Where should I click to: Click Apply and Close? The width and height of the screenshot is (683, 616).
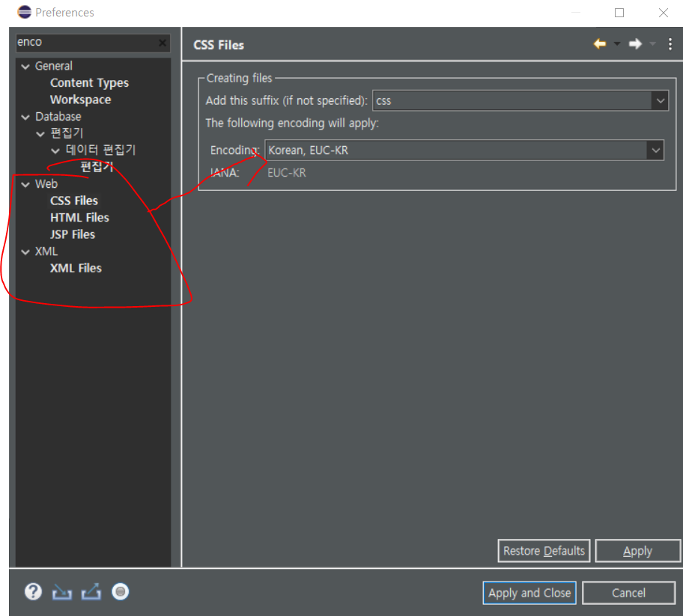tap(529, 593)
